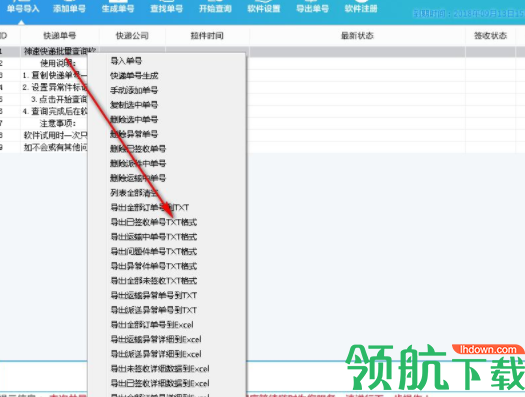Choose 导出派送异常详细到Excel menu entry
The width and height of the screenshot is (525, 397).
tap(156, 354)
